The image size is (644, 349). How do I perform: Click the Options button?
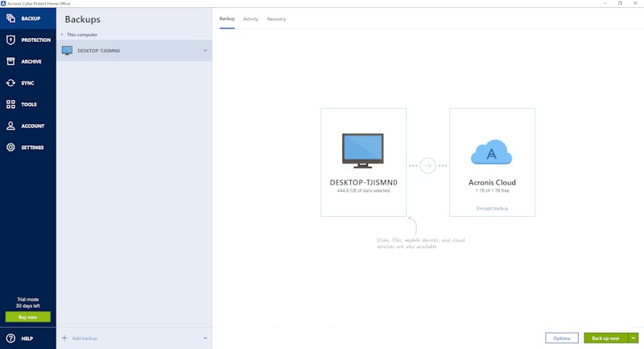click(561, 338)
